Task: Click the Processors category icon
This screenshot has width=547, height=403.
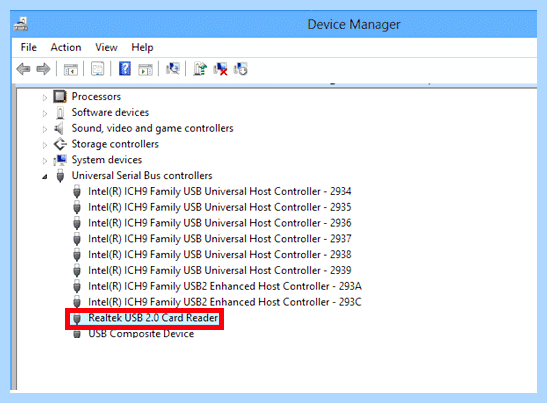Action: pos(60,96)
